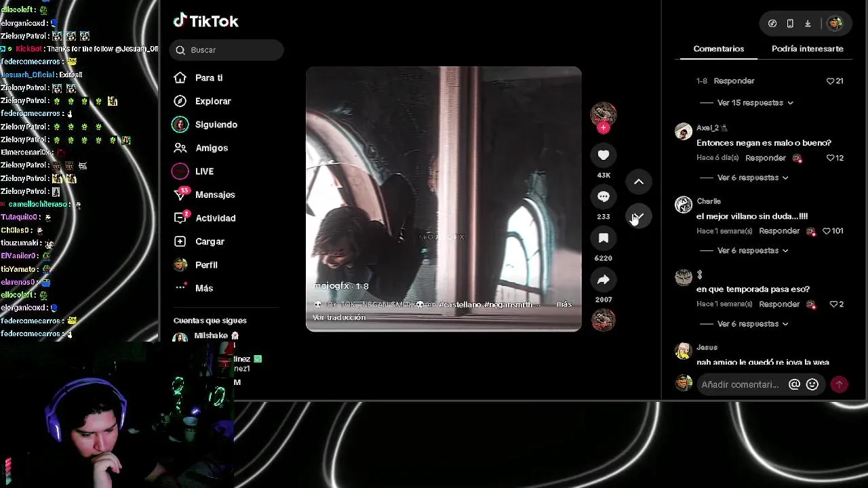Open mojogfx username on video
Image resolution: width=868 pixels, height=488 pixels.
[332, 286]
